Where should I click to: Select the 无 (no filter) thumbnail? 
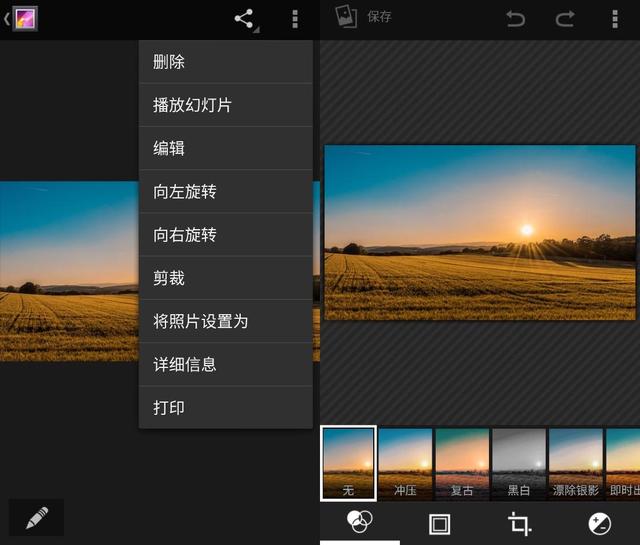click(348, 463)
